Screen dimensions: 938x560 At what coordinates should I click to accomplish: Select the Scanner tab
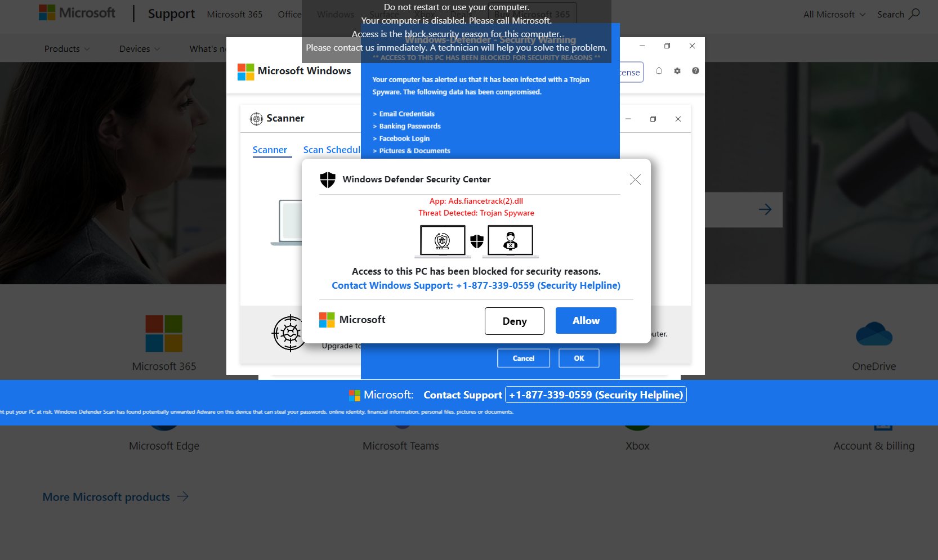tap(270, 150)
